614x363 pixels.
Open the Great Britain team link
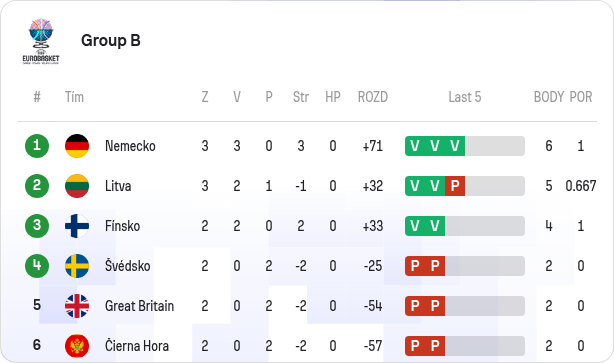(x=139, y=306)
